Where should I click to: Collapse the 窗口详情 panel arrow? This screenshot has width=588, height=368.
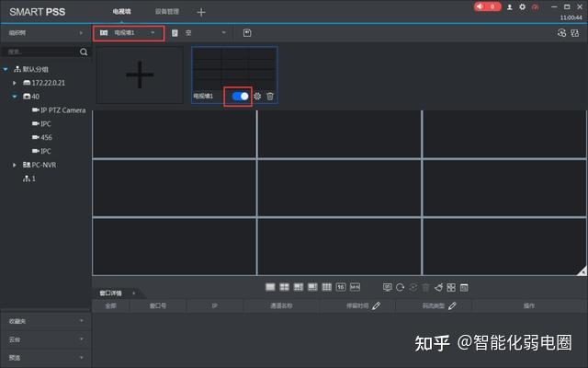(134, 293)
